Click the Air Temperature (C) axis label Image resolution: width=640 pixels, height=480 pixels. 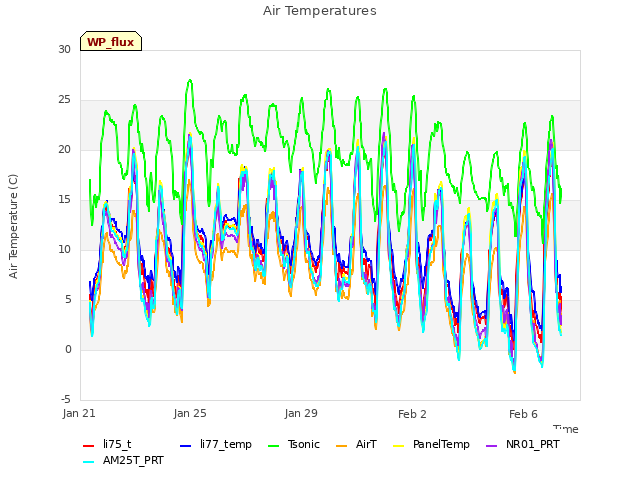pyautogui.click(x=13, y=227)
